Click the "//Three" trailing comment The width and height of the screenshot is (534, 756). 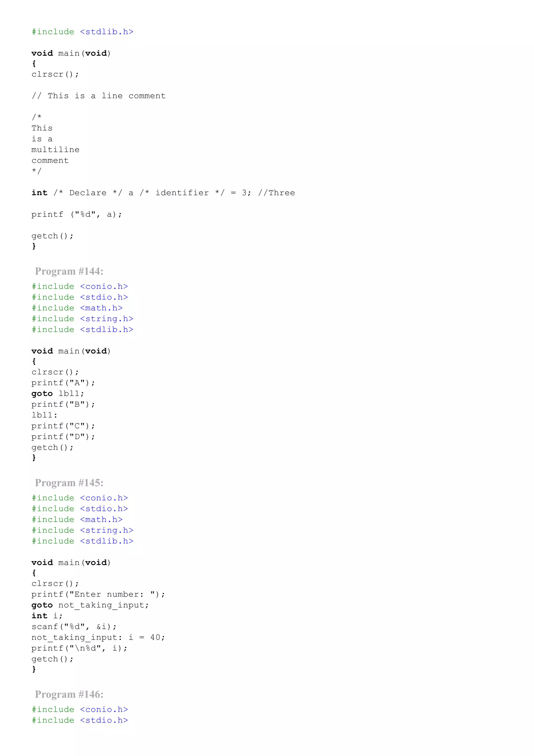click(x=276, y=193)
